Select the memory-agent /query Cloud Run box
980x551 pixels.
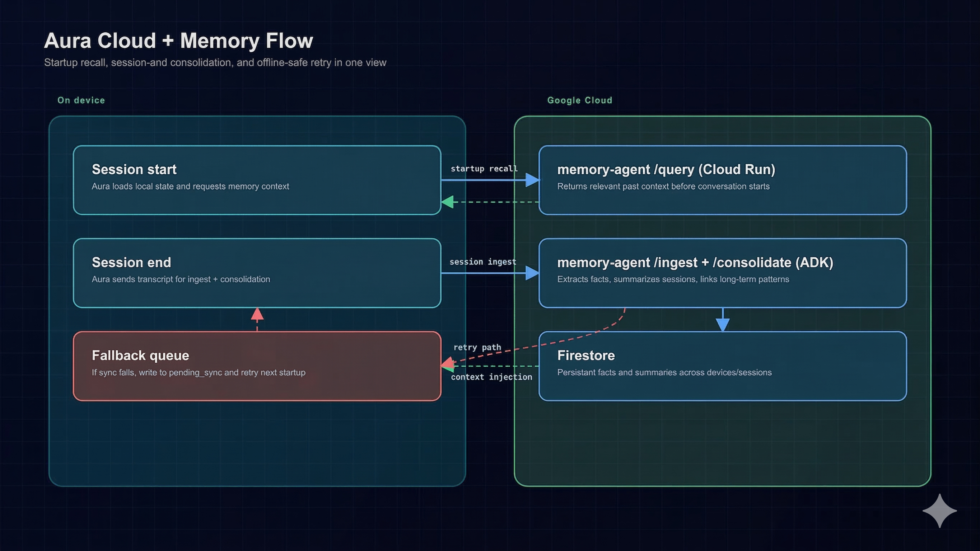pos(723,180)
